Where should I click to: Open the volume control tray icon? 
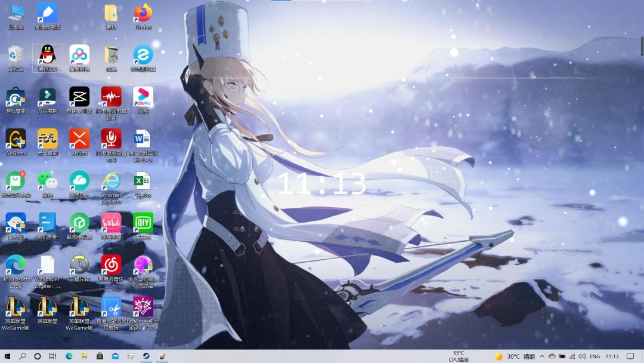click(582, 356)
